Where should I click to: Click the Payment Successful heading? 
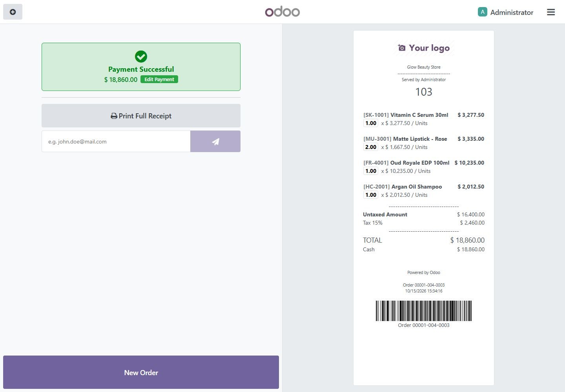click(x=141, y=69)
